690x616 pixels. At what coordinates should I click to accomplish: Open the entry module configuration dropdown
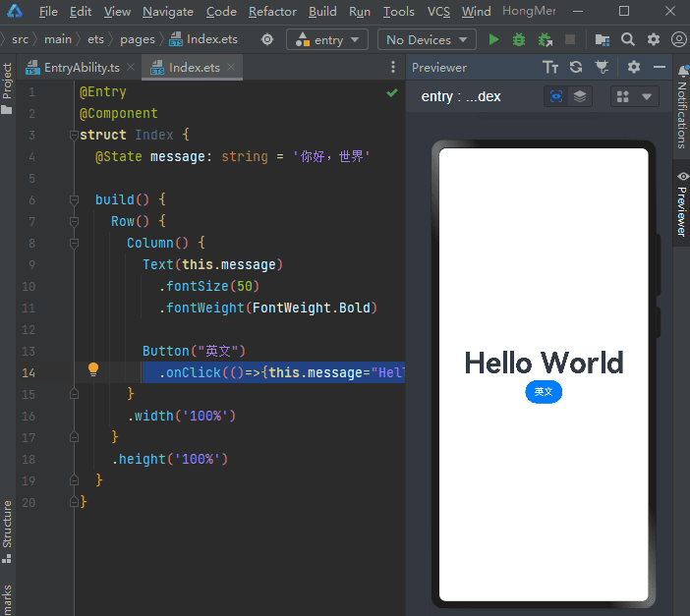[x=327, y=40]
